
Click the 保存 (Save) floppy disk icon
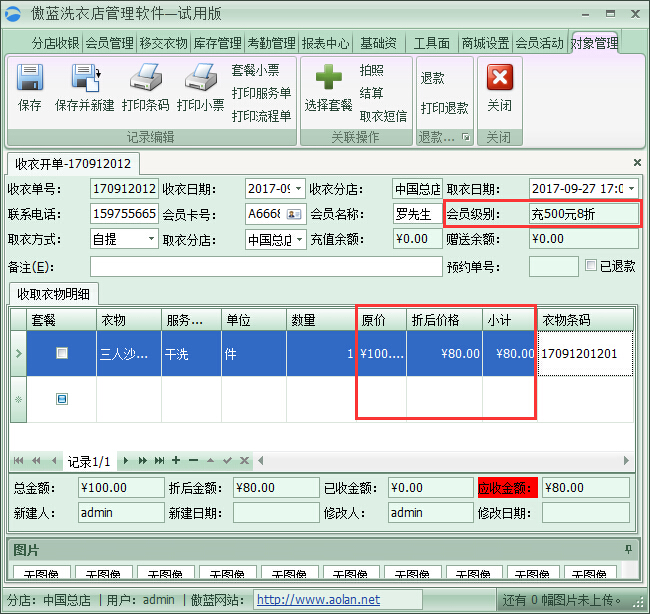tap(30, 78)
